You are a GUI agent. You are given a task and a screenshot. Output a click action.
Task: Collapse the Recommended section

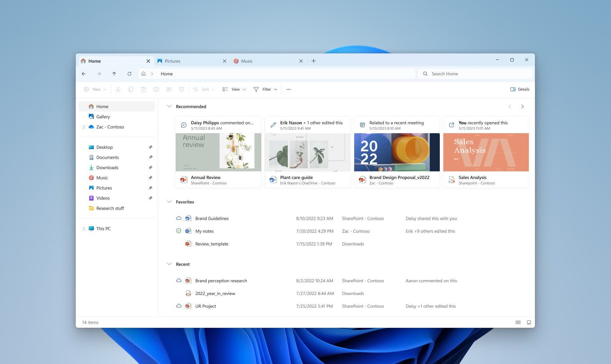(169, 106)
